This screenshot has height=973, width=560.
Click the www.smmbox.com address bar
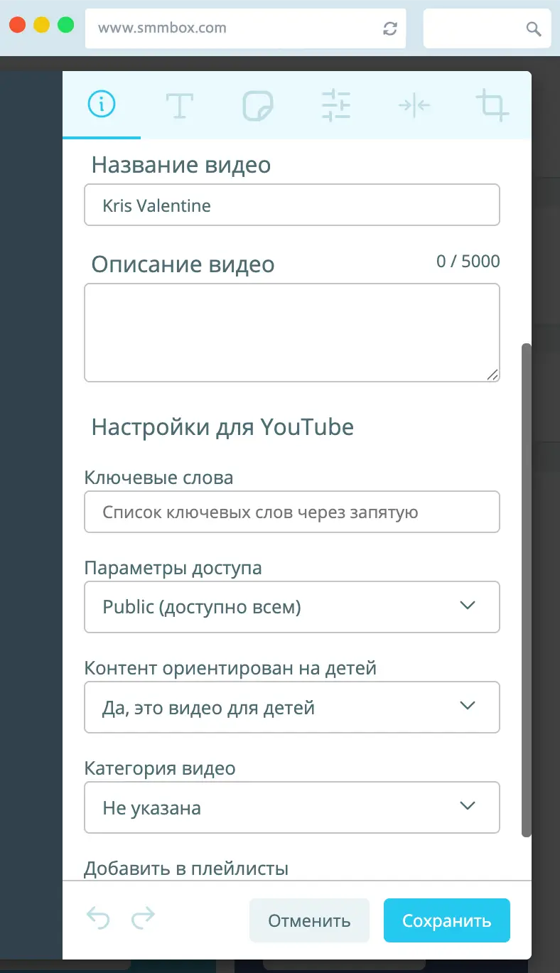246,28
